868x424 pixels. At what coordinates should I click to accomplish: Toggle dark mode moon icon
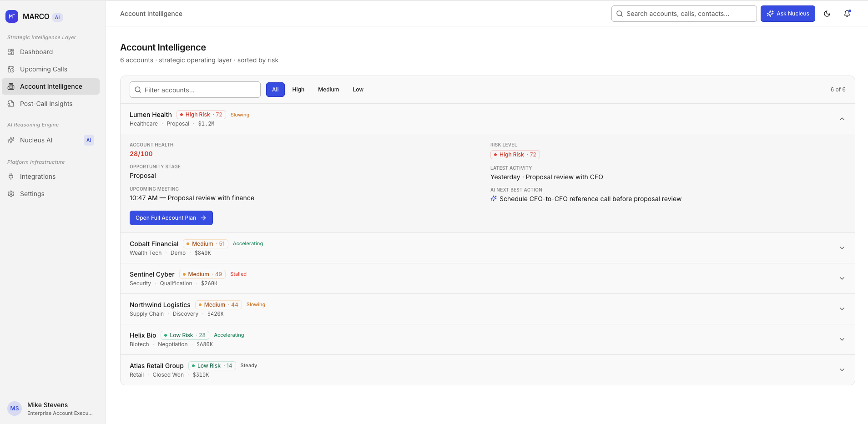tap(827, 14)
